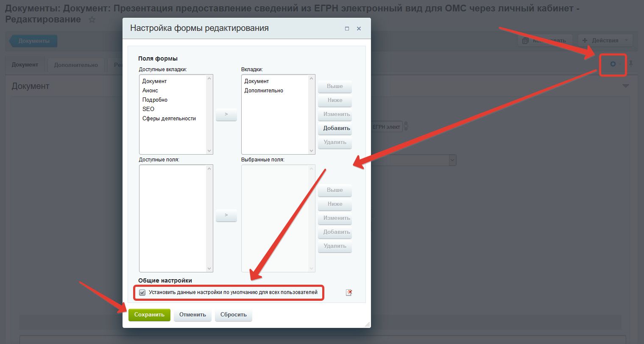Toggle default settings for all users checkbox
The height and width of the screenshot is (344, 644).
(142, 292)
